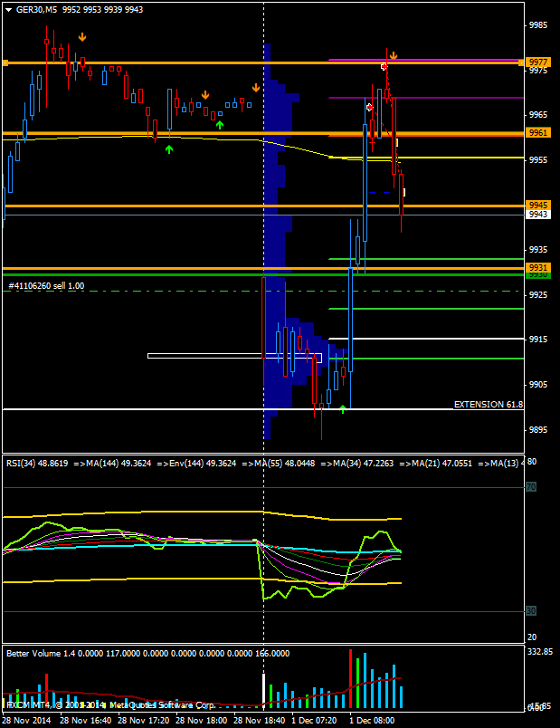Click the 9945 orange price label
The height and width of the screenshot is (728, 560).
pos(538,205)
